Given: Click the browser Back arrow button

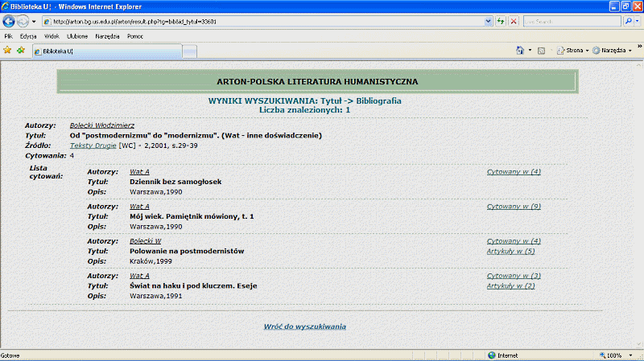Looking at the screenshot, I should click(9, 21).
